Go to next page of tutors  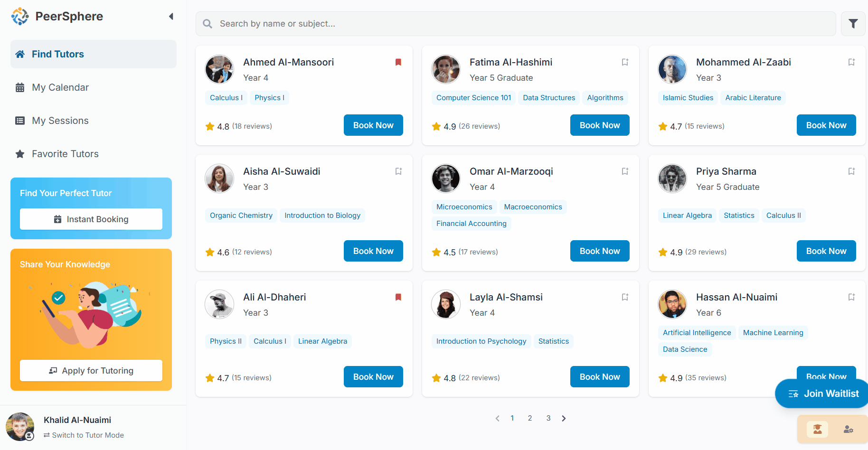(x=564, y=418)
